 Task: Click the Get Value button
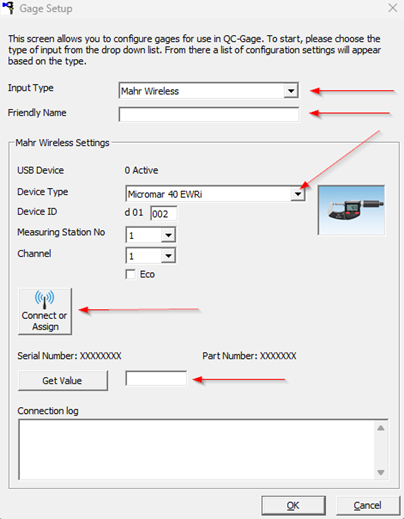pos(63,380)
